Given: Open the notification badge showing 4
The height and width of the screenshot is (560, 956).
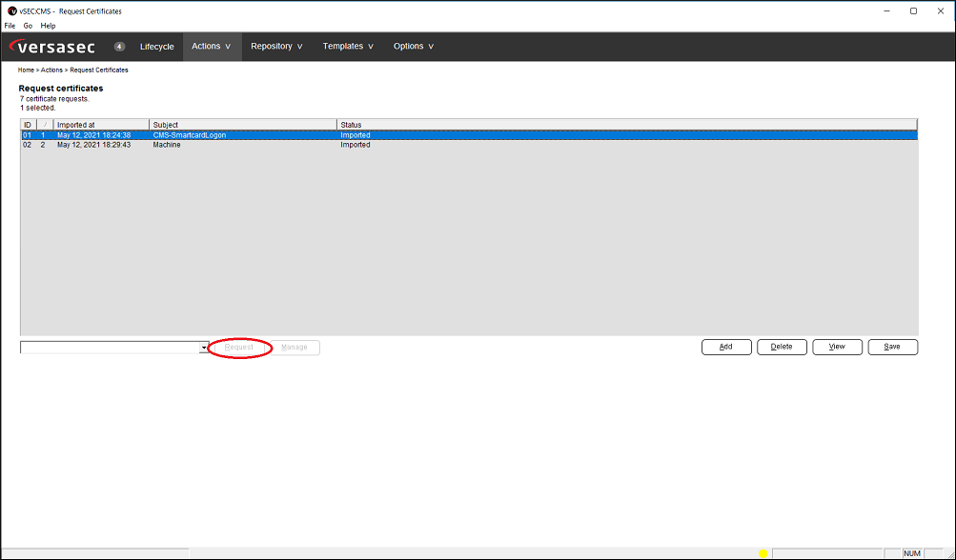Looking at the screenshot, I should [119, 47].
